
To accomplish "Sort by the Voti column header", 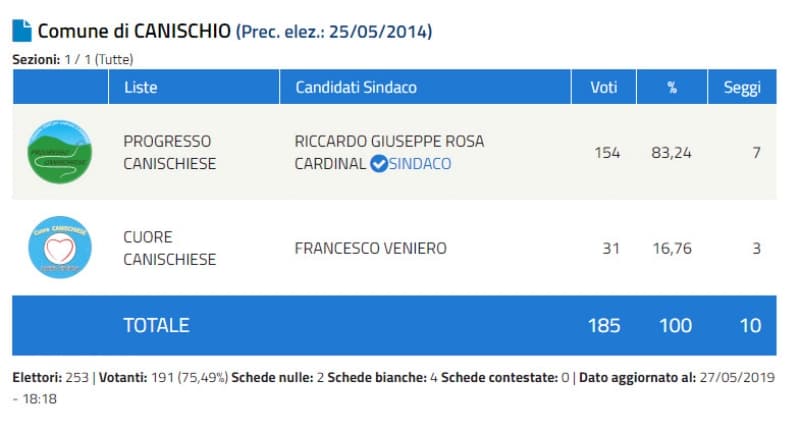I will 601,87.
